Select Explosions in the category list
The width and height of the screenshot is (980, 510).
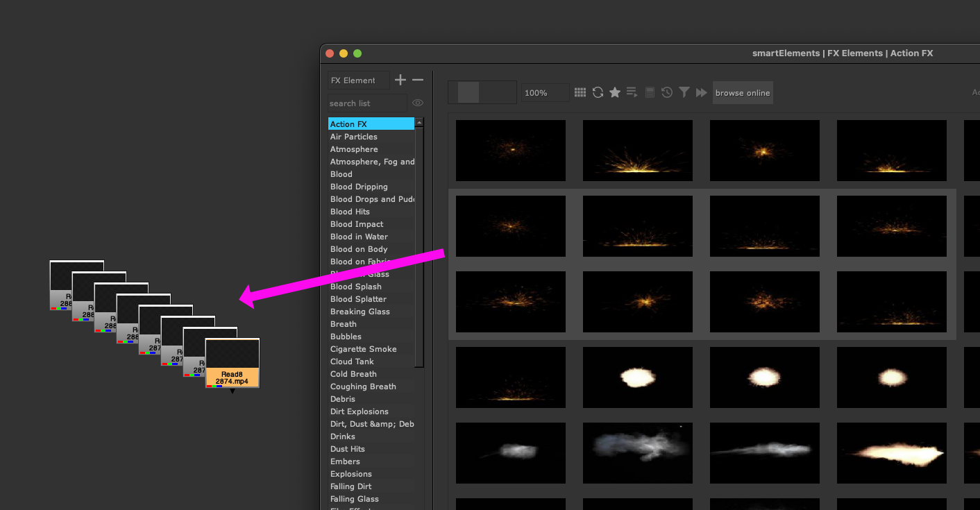coord(351,474)
